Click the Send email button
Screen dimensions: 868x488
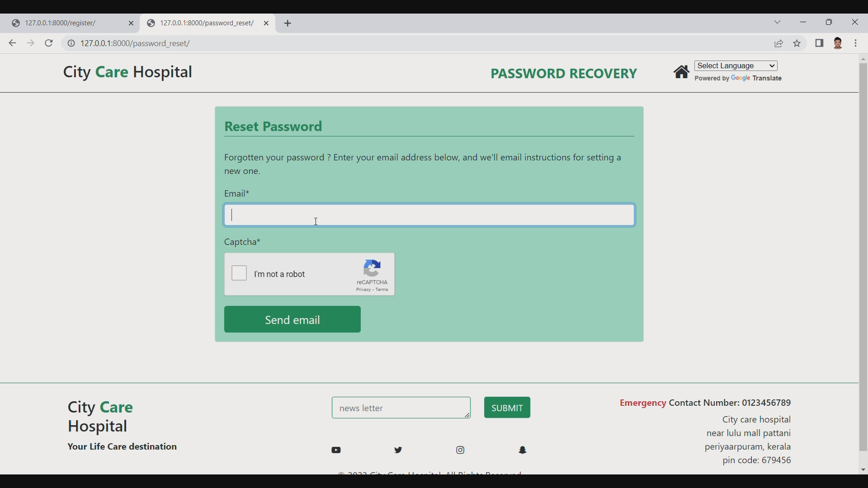[x=292, y=319]
